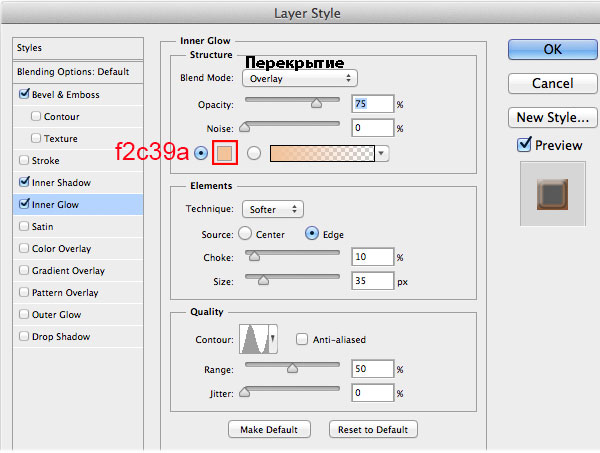
Task: Select the solid color radio button
Action: tap(201, 153)
